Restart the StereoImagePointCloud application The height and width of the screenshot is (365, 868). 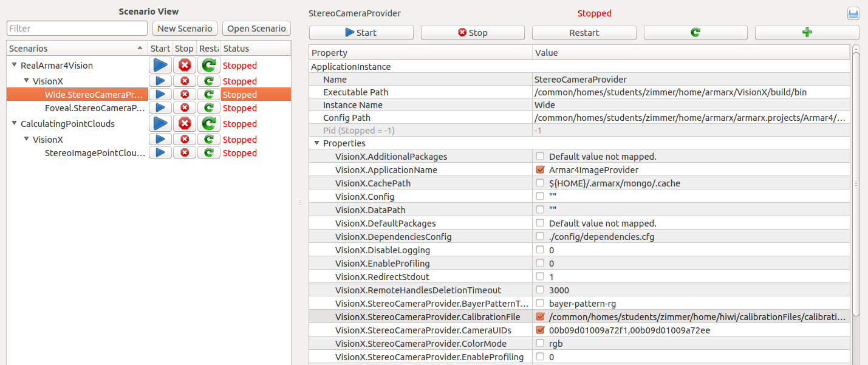pyautogui.click(x=209, y=152)
